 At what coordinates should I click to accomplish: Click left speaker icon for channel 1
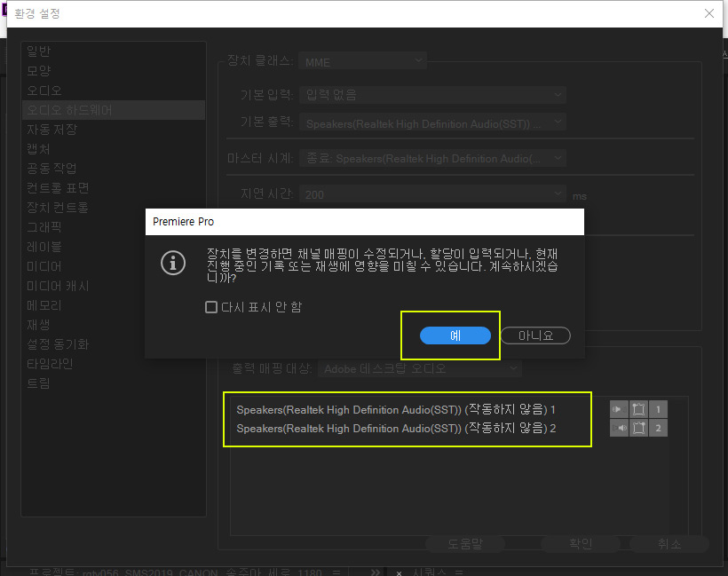(619, 409)
